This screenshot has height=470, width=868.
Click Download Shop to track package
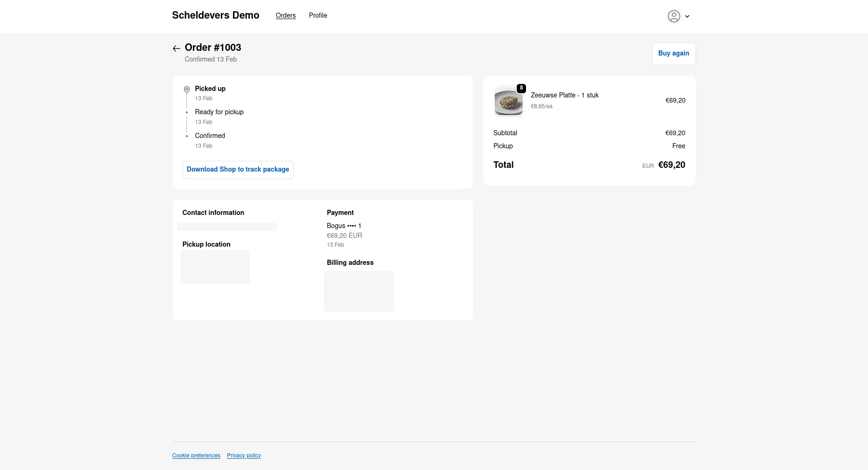click(x=238, y=170)
